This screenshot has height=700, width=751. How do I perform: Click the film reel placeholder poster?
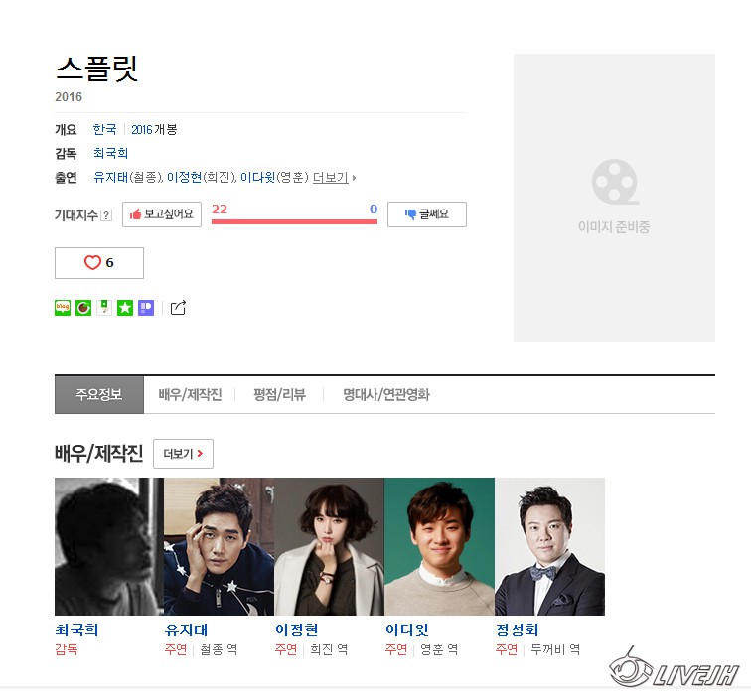click(614, 198)
